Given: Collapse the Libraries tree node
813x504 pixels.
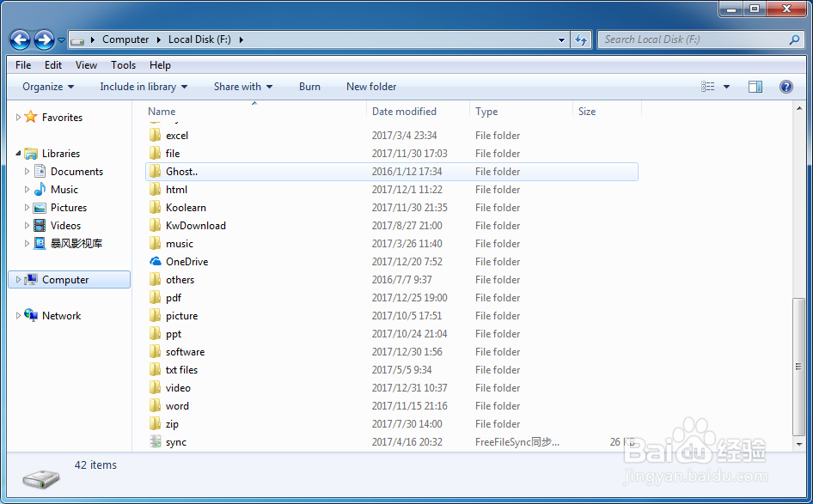Looking at the screenshot, I should tap(18, 154).
